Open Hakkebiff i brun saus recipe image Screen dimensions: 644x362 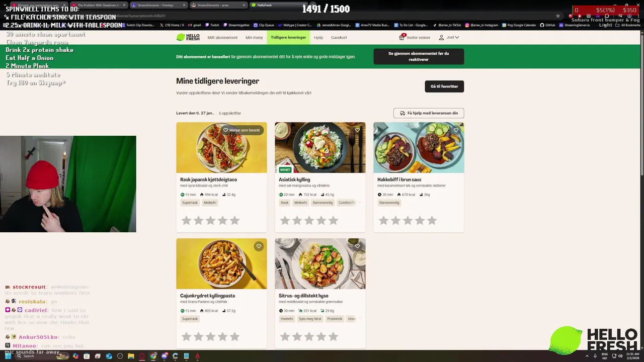point(419,148)
